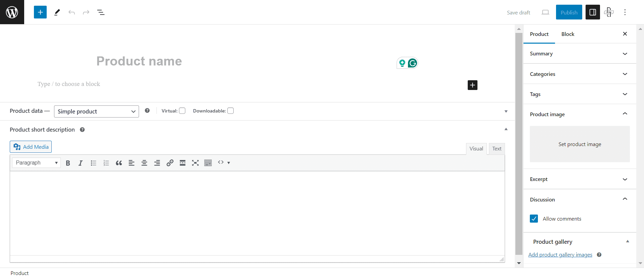Toggle the Settings sidebar icon
Image resolution: width=644 pixels, height=277 pixels.
tap(593, 12)
